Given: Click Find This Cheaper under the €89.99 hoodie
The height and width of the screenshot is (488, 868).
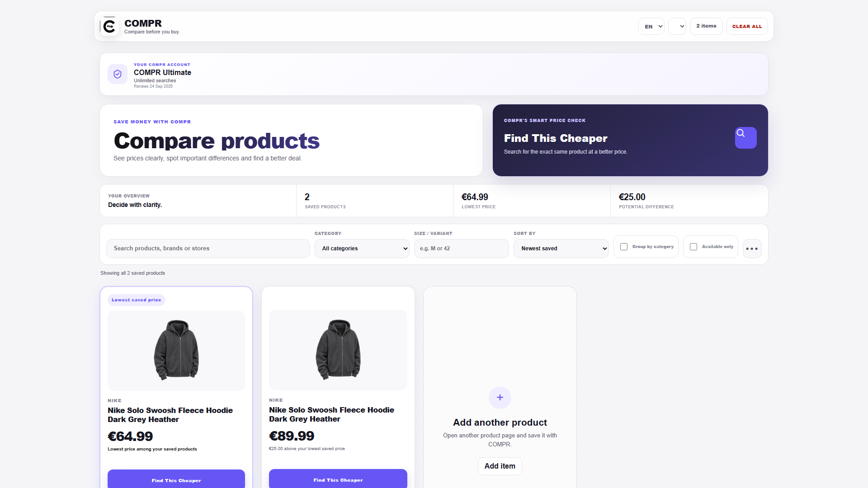Looking at the screenshot, I should (x=338, y=479).
